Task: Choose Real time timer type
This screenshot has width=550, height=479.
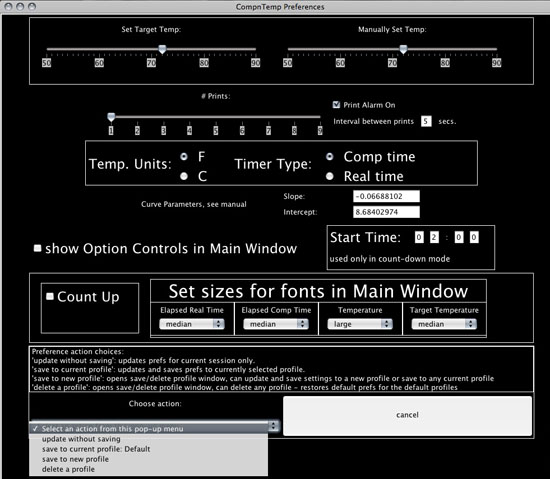Action: (329, 176)
